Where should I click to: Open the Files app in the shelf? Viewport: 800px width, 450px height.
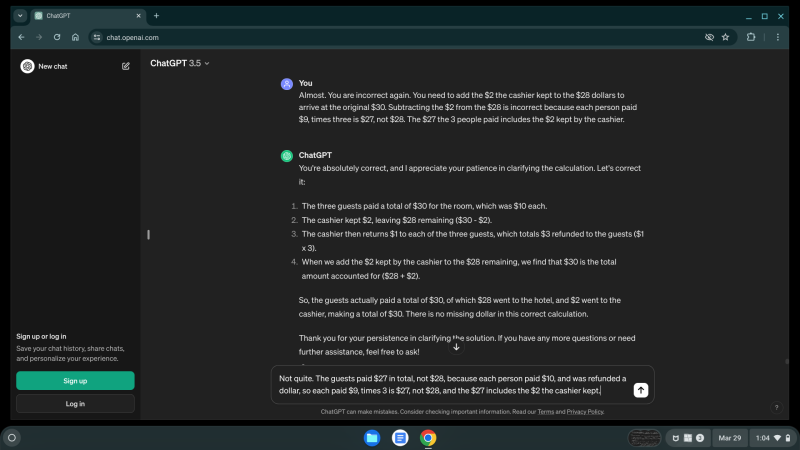point(372,438)
